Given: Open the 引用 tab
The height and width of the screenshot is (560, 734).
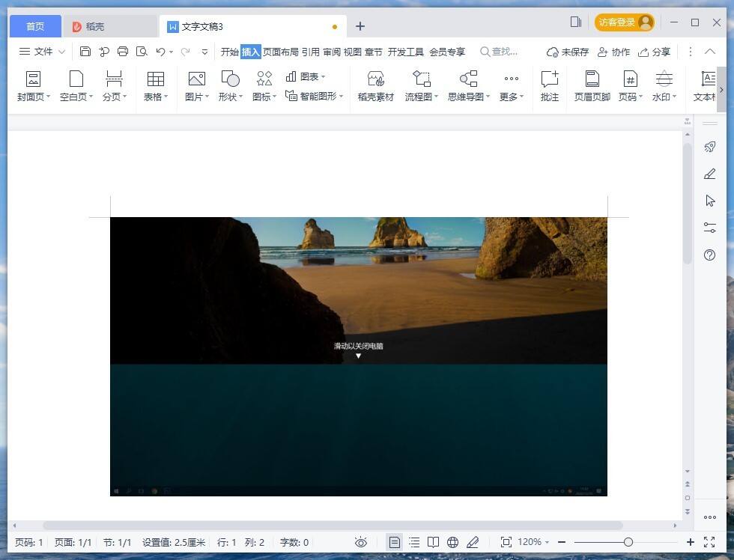Looking at the screenshot, I should [310, 52].
